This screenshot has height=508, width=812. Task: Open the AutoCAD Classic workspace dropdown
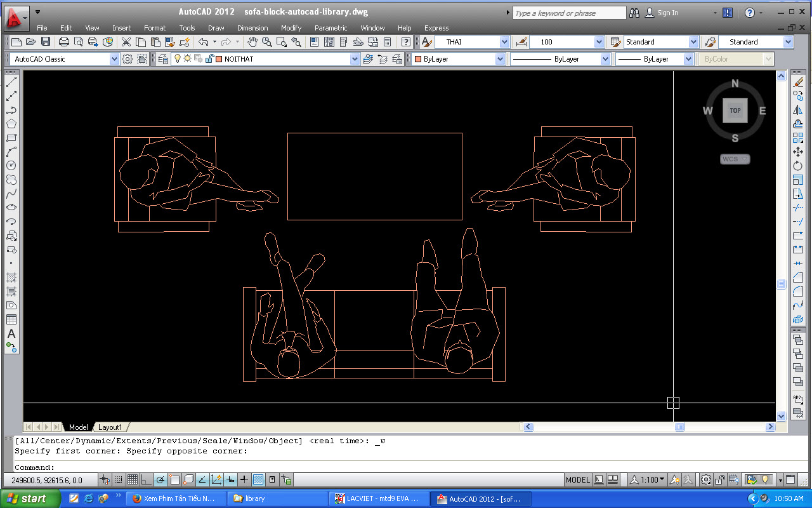[x=65, y=59]
